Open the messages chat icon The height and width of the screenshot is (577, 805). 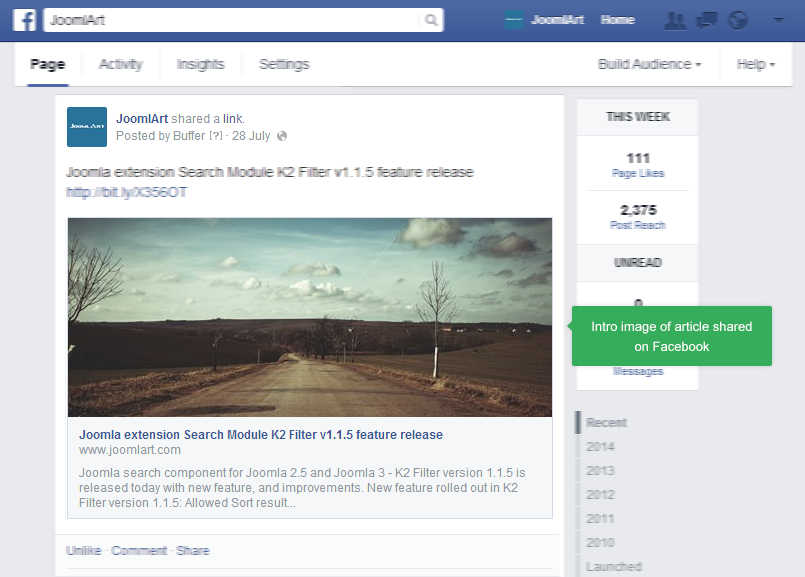point(706,21)
